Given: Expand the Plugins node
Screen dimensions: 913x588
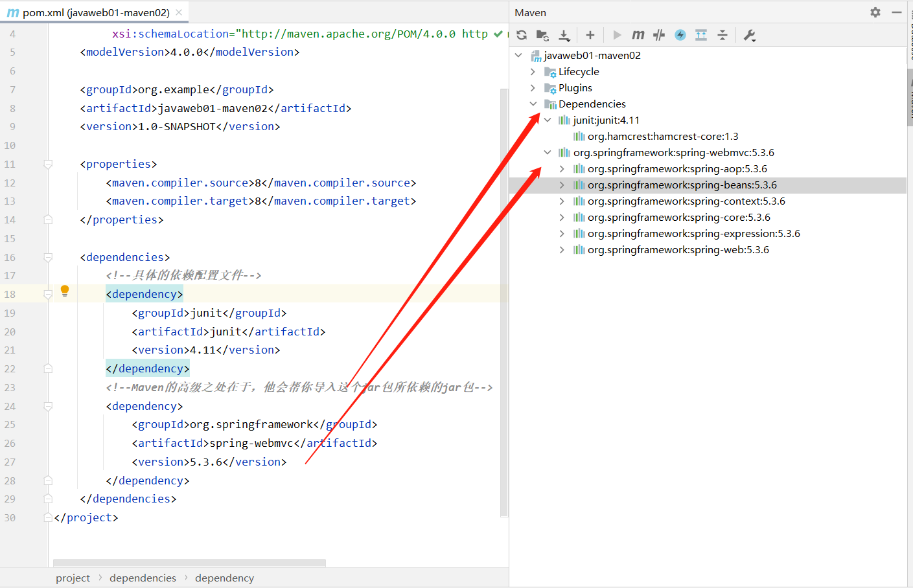Looking at the screenshot, I should tap(533, 88).
